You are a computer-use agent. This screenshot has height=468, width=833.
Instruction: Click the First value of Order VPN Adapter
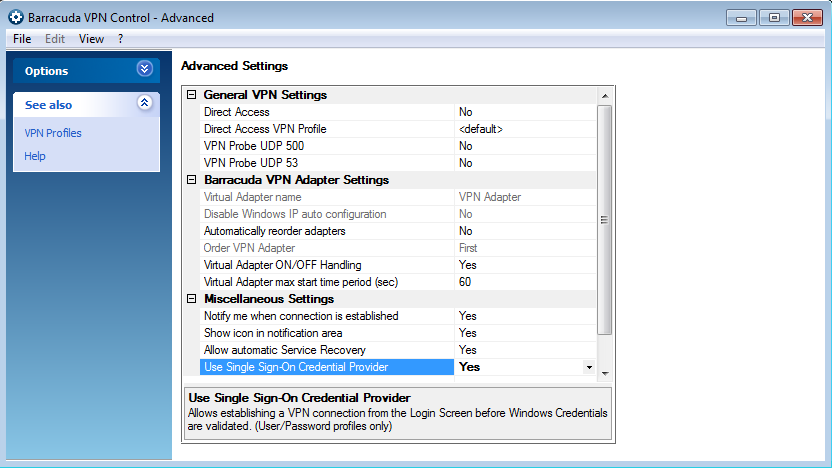[x=468, y=248]
